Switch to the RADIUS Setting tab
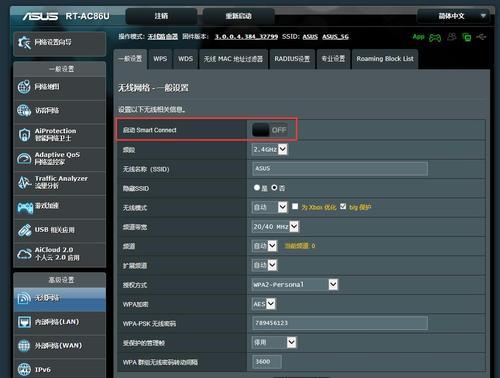Image resolution: width=500 pixels, height=378 pixels. pyautogui.click(x=292, y=59)
